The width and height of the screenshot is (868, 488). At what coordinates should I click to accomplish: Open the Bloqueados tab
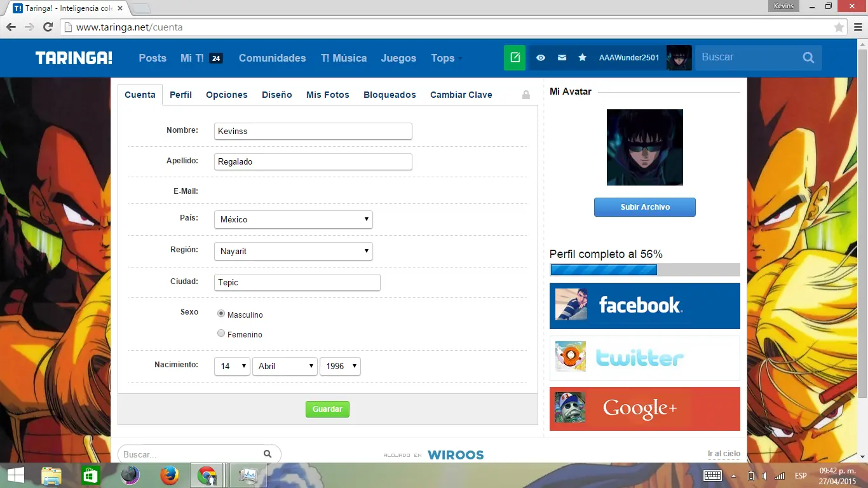(x=390, y=95)
